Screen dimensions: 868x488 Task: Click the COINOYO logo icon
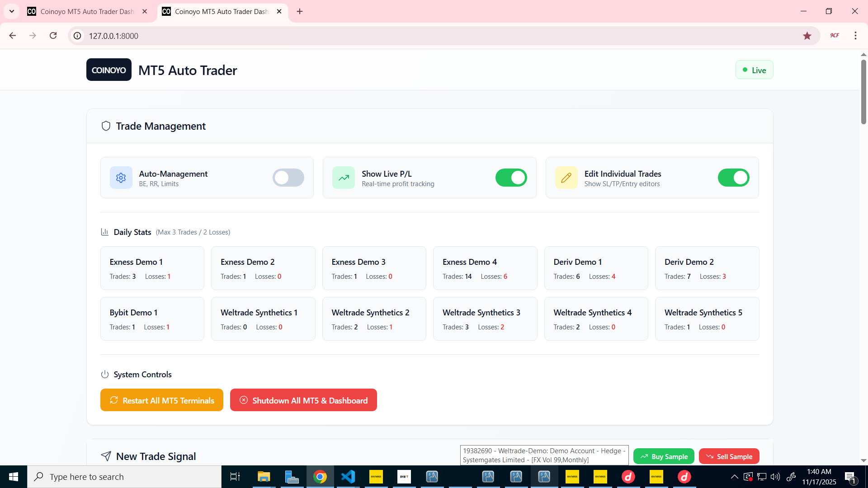pyautogui.click(x=108, y=70)
